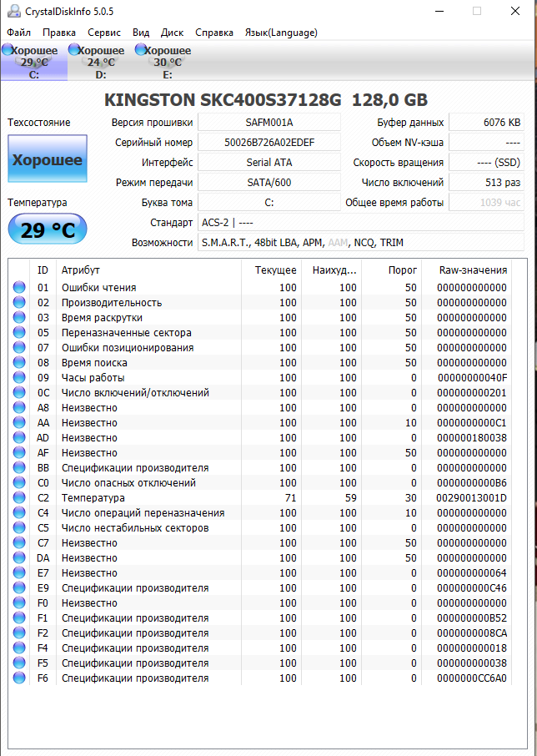The height and width of the screenshot is (756, 537).
Task: Switch to the D: disk tab at 24 °C
Action: click(x=101, y=62)
